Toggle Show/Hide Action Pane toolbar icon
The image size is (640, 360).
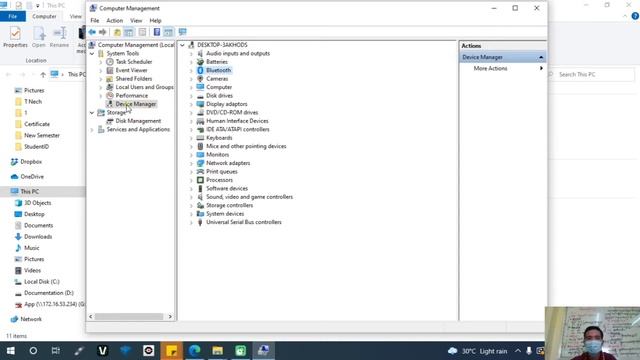point(168,32)
